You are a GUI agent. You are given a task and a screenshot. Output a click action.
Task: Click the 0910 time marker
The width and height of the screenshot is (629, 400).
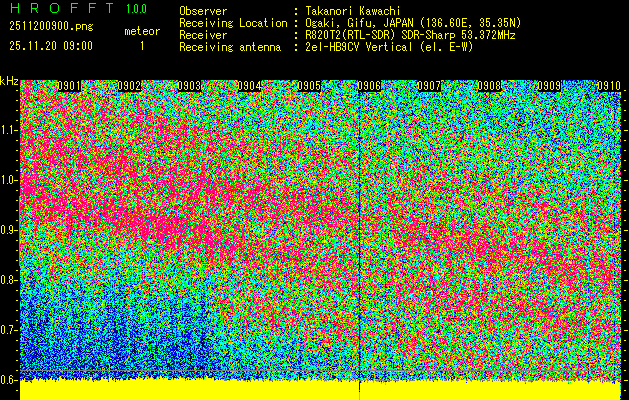point(609,86)
